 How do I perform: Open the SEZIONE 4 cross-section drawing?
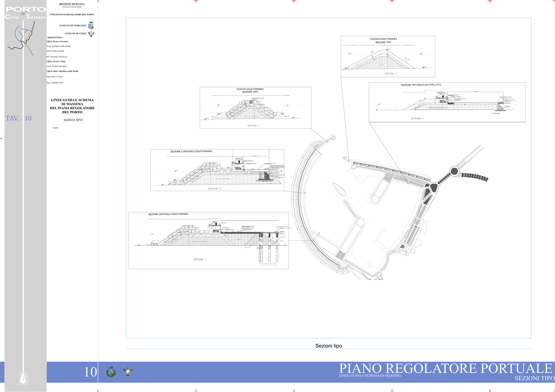388,56
